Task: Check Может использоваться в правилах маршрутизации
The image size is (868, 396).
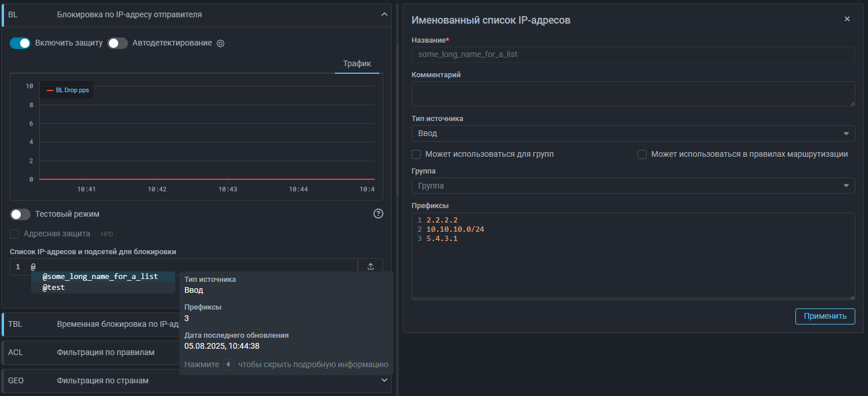Action: click(642, 154)
